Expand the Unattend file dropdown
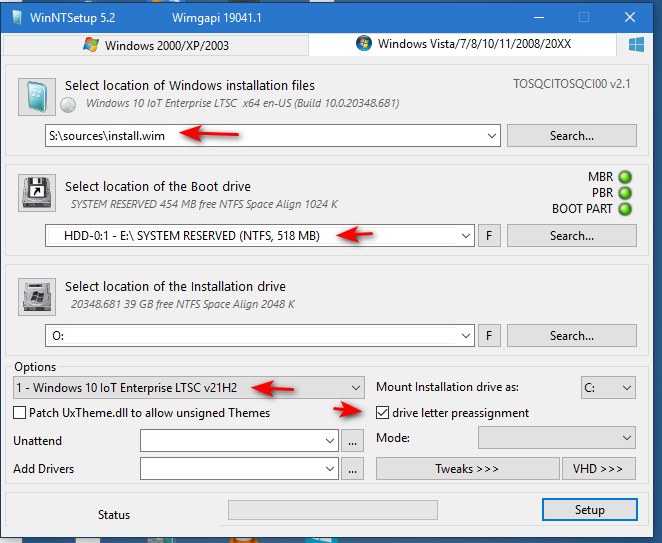The width and height of the screenshot is (662, 543). point(330,441)
